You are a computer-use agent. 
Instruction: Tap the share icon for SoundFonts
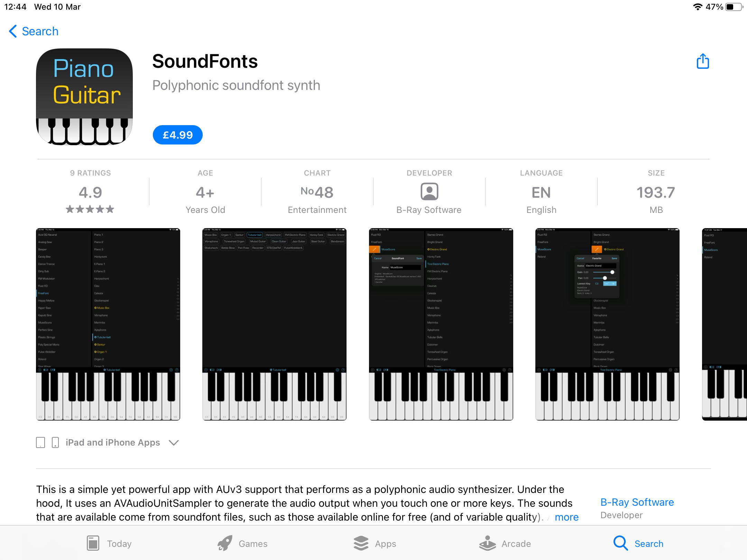point(702,62)
